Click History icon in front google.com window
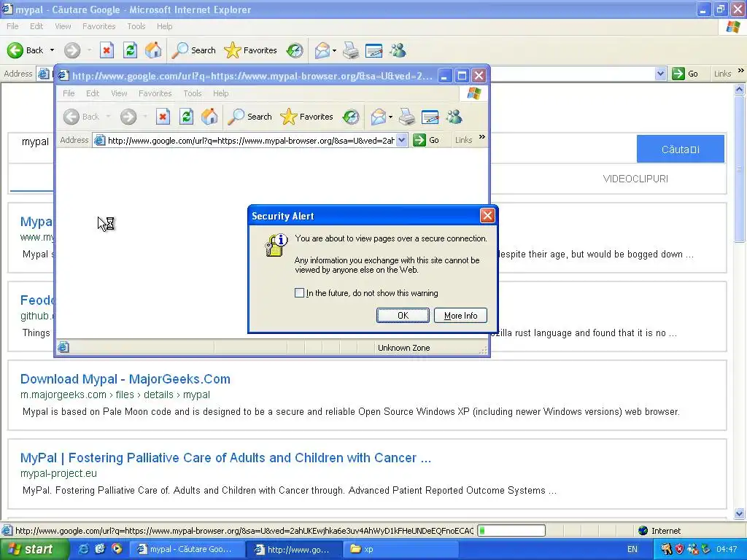 351,117
